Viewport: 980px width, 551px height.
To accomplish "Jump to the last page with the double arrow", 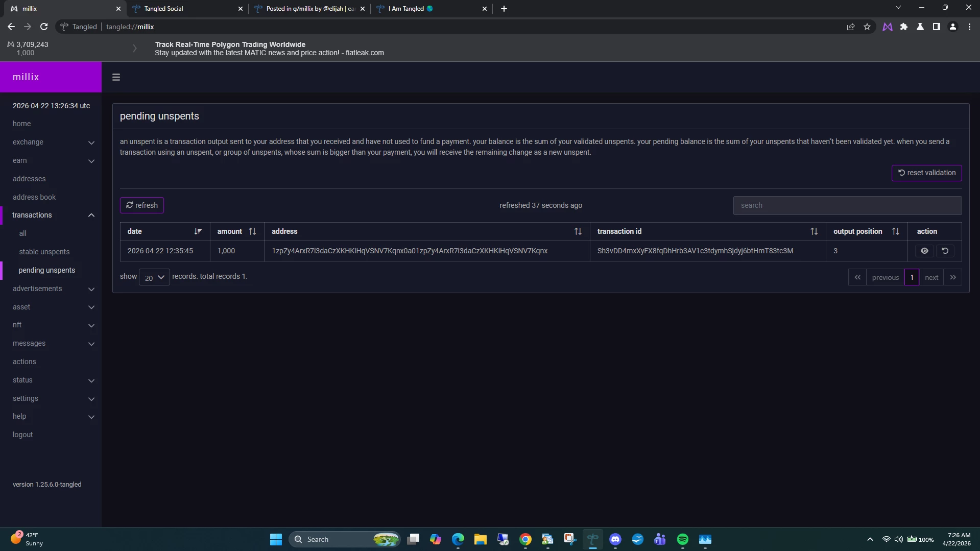I will tap(953, 277).
